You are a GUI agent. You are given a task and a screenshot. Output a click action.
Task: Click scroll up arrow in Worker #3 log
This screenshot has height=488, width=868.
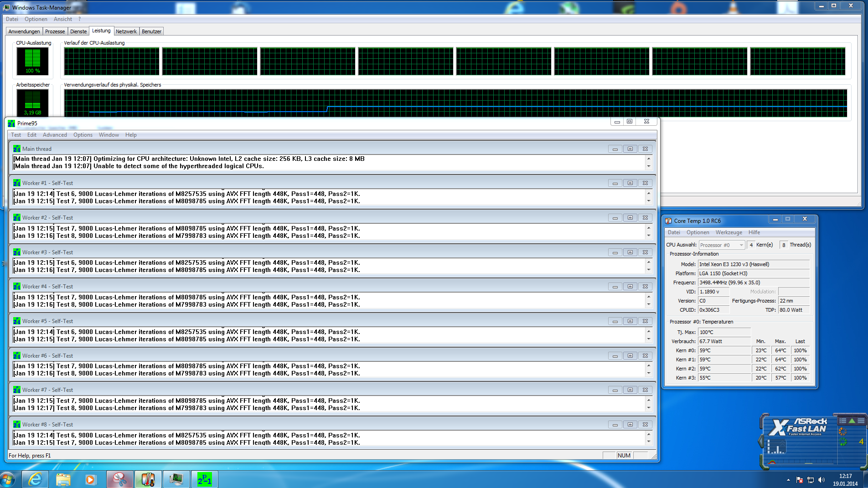648,262
